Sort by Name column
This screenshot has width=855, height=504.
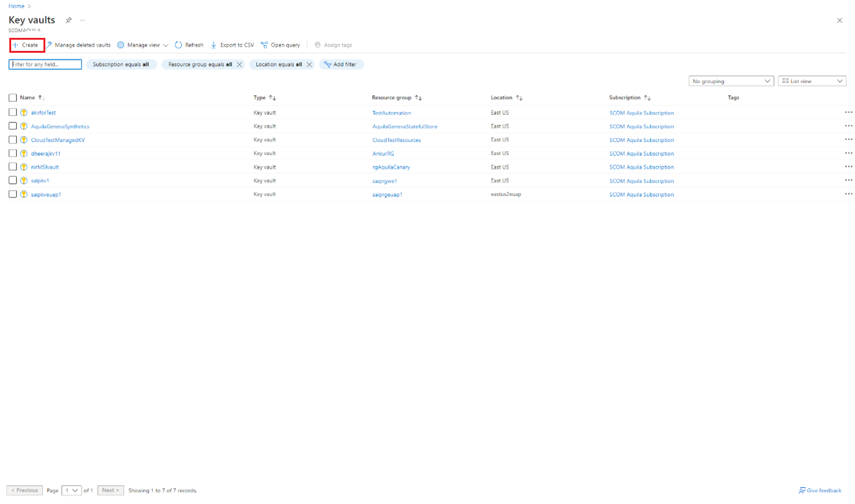pos(32,97)
